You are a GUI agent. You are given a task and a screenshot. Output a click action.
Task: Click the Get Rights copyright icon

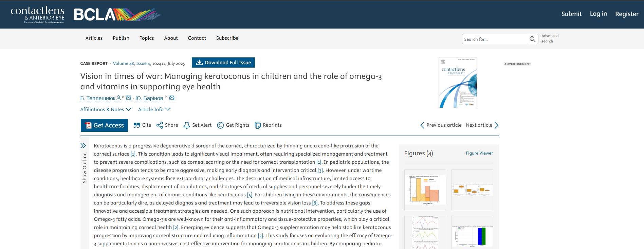(x=220, y=125)
